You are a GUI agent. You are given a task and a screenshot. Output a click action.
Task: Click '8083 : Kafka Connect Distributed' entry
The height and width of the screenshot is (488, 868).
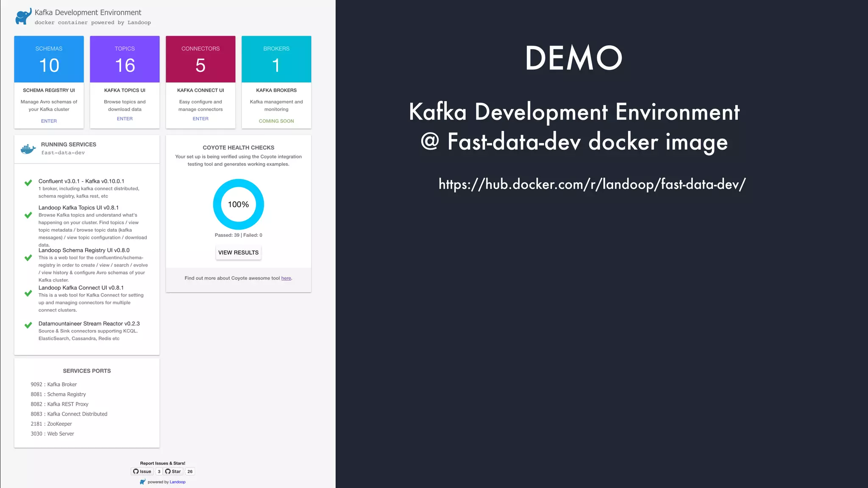69,414
